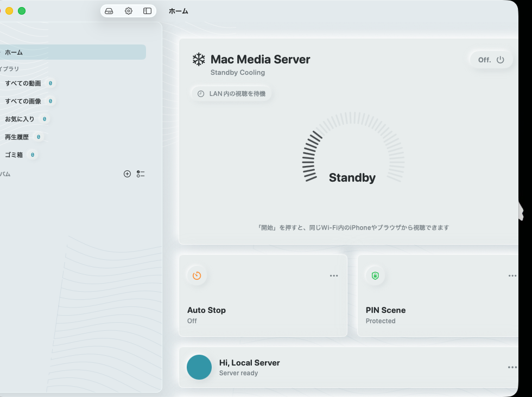Click the count badge next to ゴミ箱
The width and height of the screenshot is (532, 397).
[33, 155]
